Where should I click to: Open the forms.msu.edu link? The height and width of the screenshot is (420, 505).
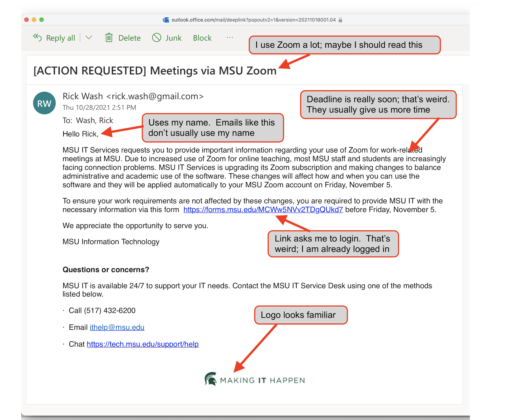(263, 209)
